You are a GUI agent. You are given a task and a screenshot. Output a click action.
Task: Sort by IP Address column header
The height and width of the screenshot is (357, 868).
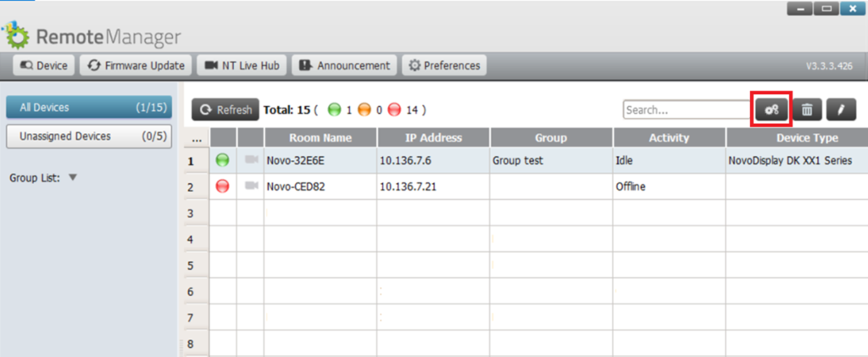coord(433,138)
